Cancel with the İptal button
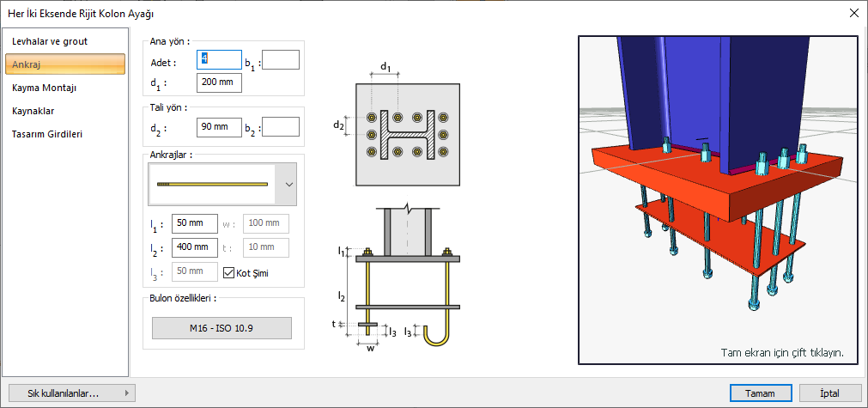Image resolution: width=868 pixels, height=408 pixels. click(830, 393)
